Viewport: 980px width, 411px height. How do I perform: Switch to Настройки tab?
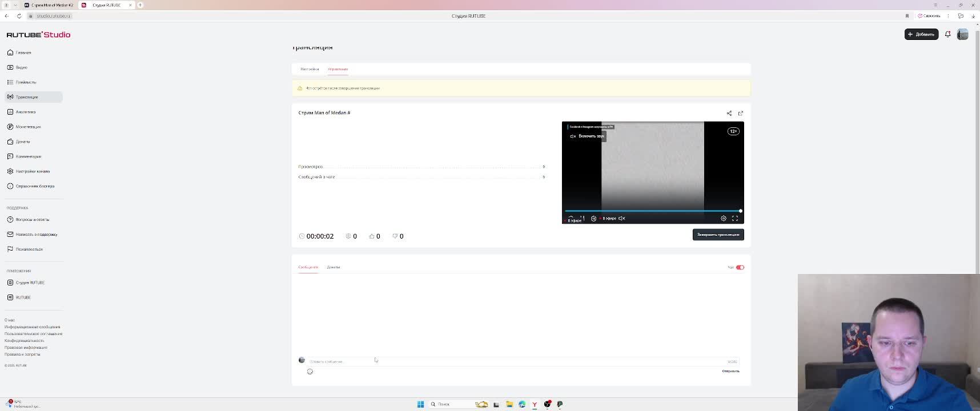pyautogui.click(x=310, y=69)
